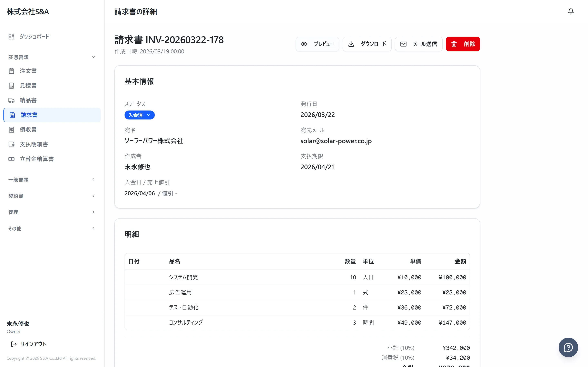Viewport: 588px width, 367px height.
Task: Select the 注文書 sidebar icon
Action: point(12,71)
